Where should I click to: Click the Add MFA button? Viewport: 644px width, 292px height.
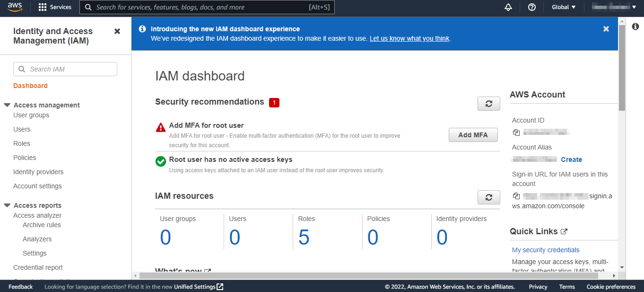[473, 135]
